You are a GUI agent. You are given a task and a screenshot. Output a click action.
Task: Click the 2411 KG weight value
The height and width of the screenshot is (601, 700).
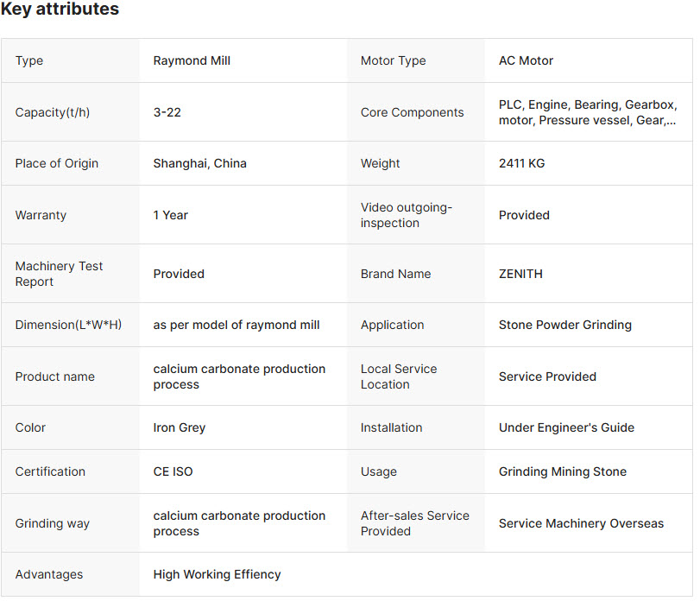521,163
